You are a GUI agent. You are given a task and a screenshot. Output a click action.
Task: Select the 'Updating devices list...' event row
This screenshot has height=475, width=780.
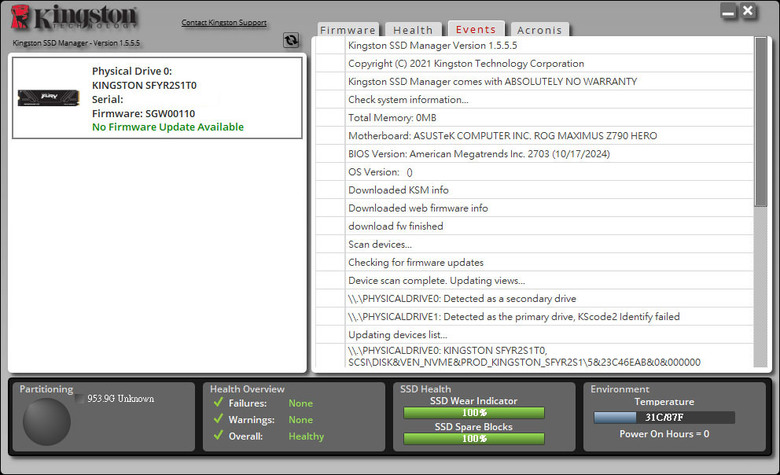pos(534,335)
